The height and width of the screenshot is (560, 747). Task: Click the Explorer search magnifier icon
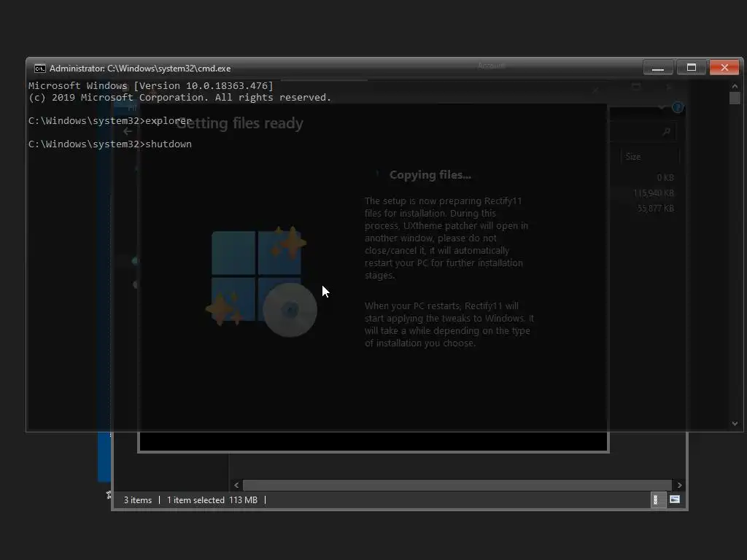[667, 132]
